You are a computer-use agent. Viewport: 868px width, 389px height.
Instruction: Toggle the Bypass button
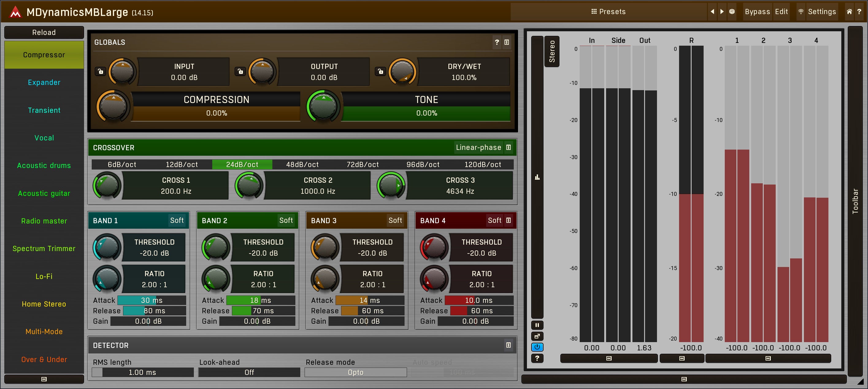pyautogui.click(x=757, y=11)
